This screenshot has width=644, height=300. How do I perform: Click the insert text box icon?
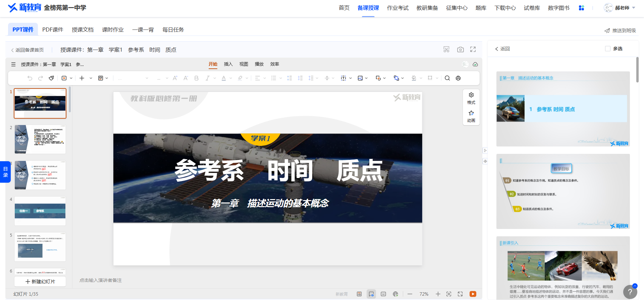(x=343, y=78)
